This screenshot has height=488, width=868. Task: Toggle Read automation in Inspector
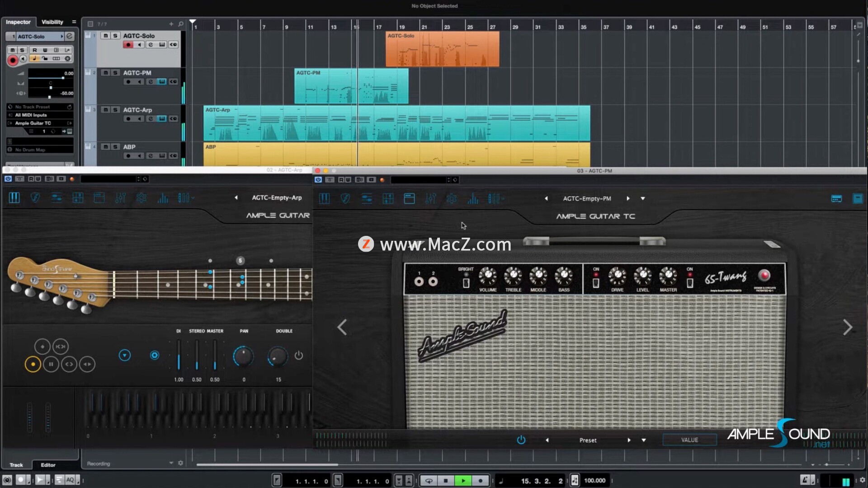[x=34, y=50]
